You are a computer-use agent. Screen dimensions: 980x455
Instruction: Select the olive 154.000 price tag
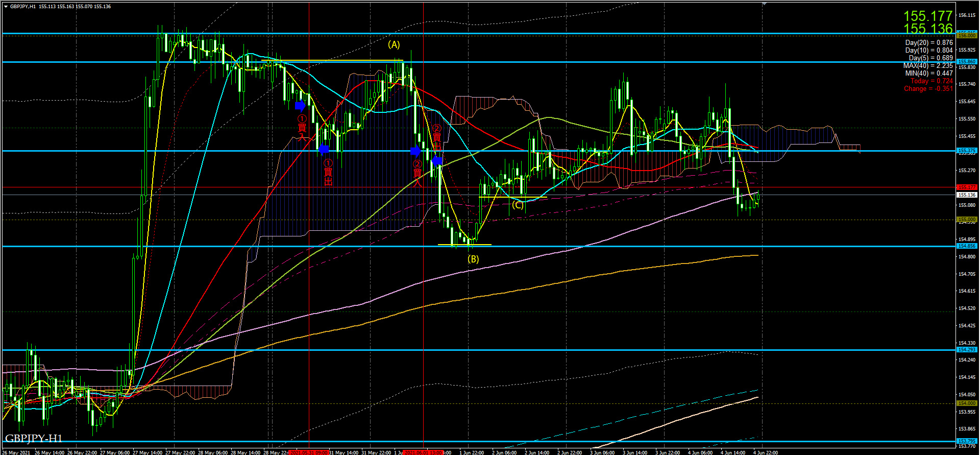[967, 403]
